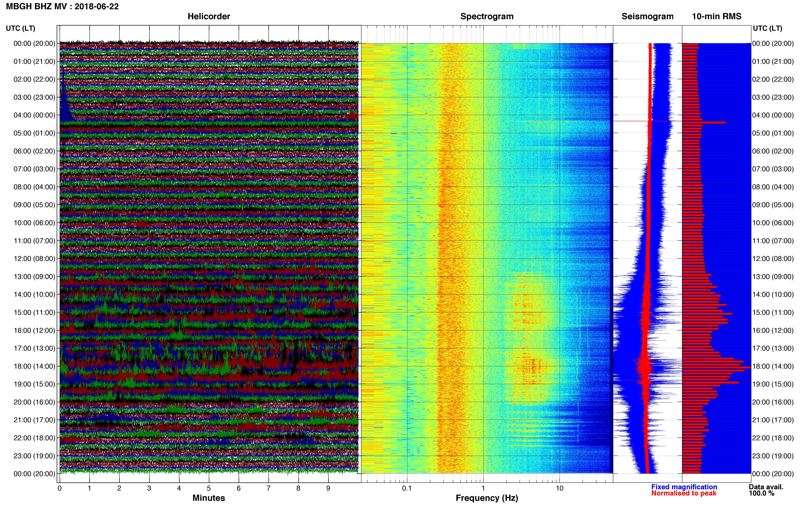Click '02:00 (22:00)' on the left time axis
Viewport: 812px width, 508px height.
coord(34,79)
